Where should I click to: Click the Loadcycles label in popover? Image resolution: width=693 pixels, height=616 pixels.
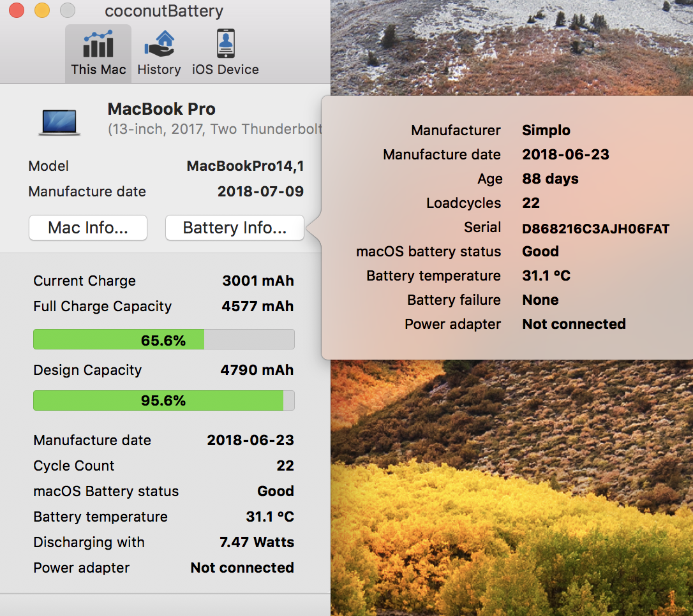point(464,203)
